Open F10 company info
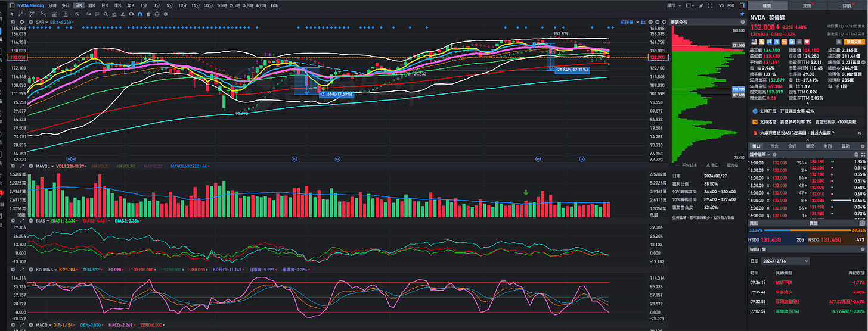Viewport: 868px width, 331px height. click(731, 5)
